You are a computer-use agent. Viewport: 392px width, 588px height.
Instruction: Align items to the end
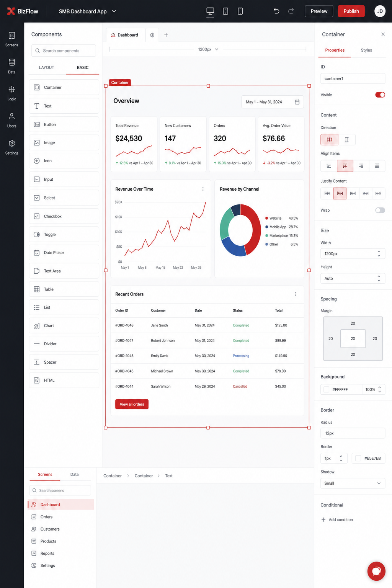click(x=361, y=166)
